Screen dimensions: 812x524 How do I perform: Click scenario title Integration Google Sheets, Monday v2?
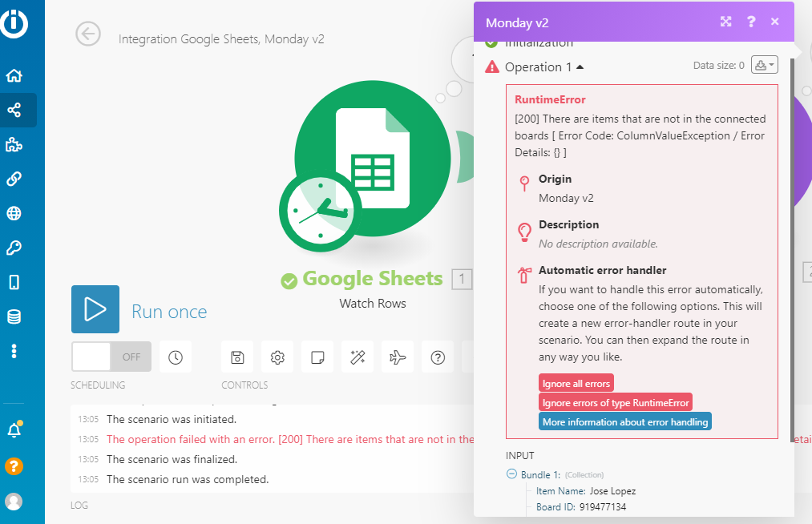pyautogui.click(x=221, y=38)
